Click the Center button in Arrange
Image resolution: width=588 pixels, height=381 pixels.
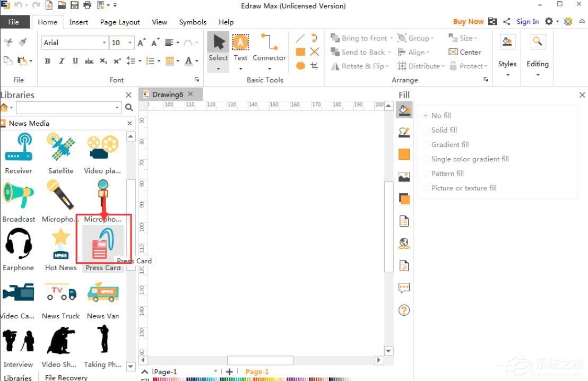465,52
